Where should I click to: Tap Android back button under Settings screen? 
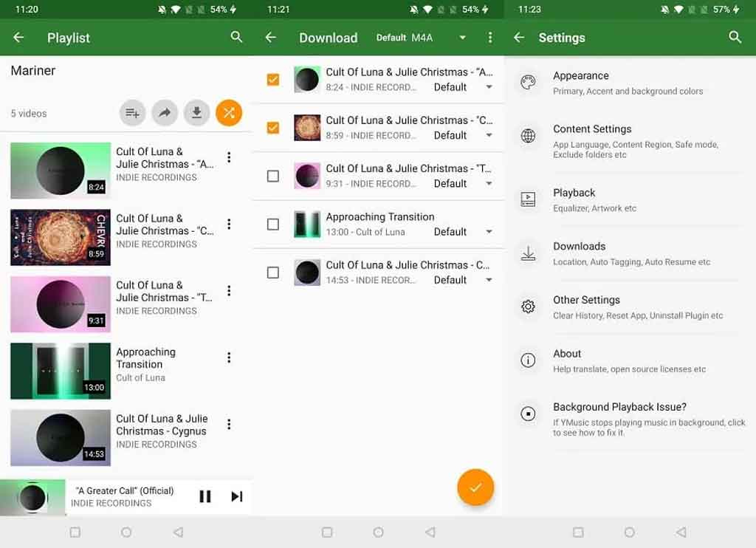coord(681,532)
